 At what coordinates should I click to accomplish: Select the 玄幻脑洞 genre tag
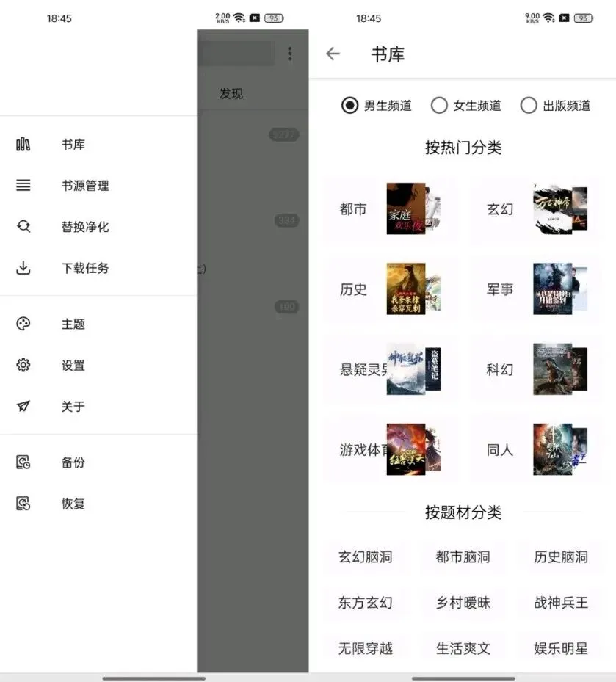(366, 556)
